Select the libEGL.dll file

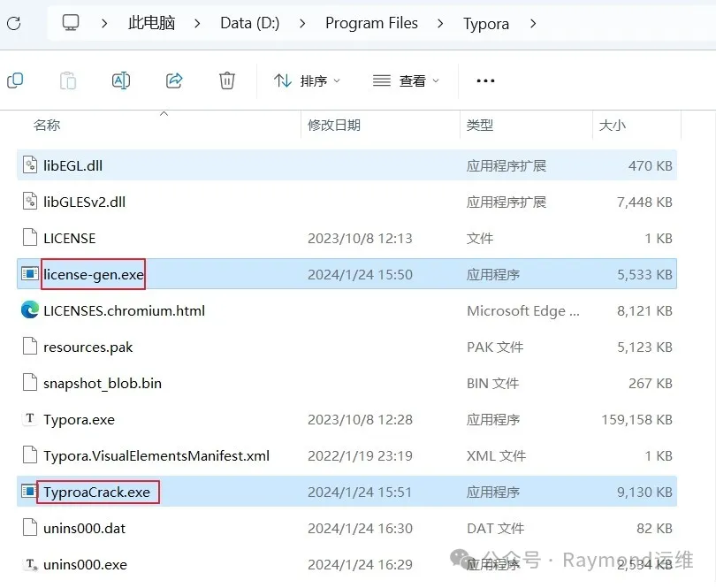(347, 165)
